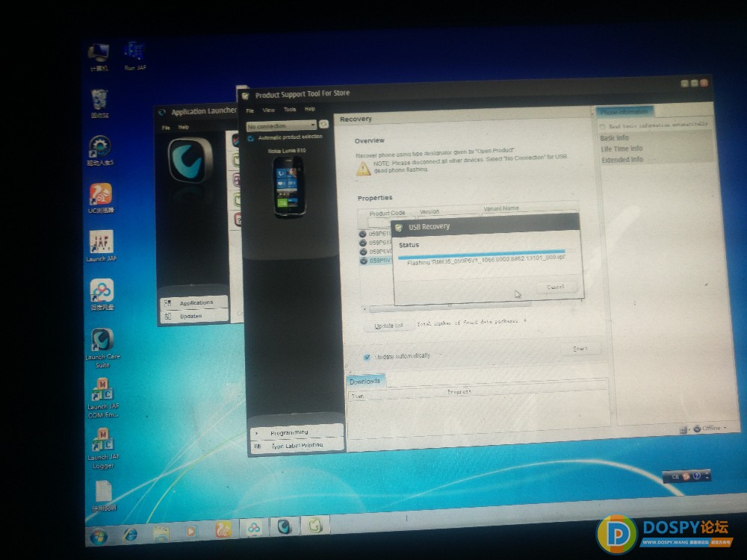747x560 pixels.
Task: Click the Variant Name column header
Action: [501, 208]
